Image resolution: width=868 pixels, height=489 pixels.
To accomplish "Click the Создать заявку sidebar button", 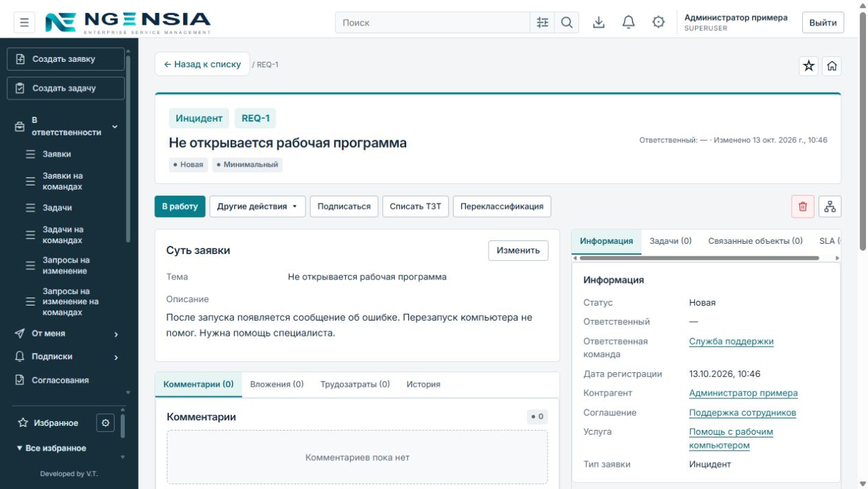I will pyautogui.click(x=66, y=59).
